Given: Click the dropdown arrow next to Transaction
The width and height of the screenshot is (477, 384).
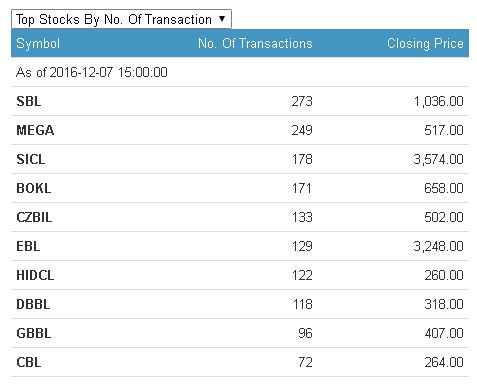Looking at the screenshot, I should coord(222,19).
